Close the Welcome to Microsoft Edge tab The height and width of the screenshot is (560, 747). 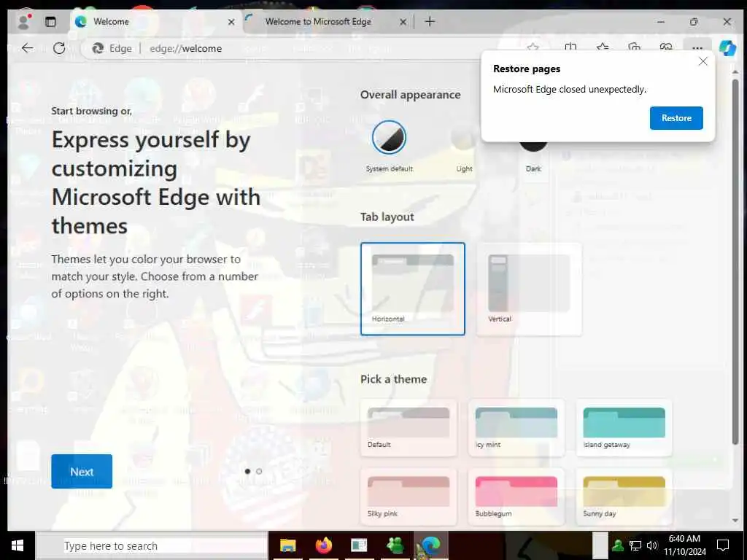[403, 22]
